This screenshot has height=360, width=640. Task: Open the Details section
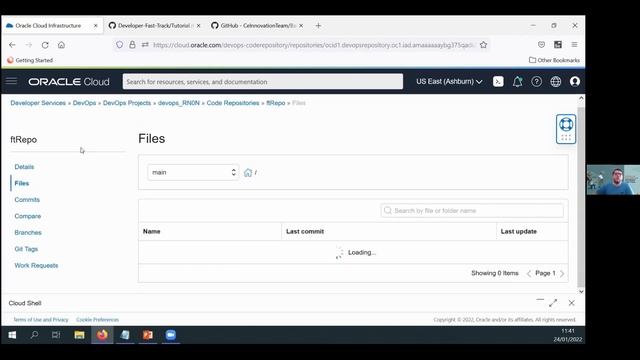(24, 167)
